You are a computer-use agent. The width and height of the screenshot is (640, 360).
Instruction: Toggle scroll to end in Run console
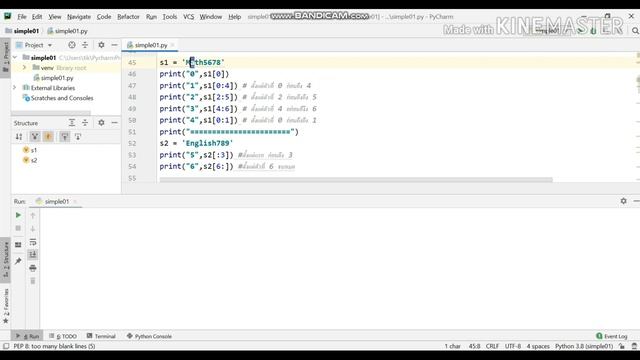pyautogui.click(x=33, y=255)
